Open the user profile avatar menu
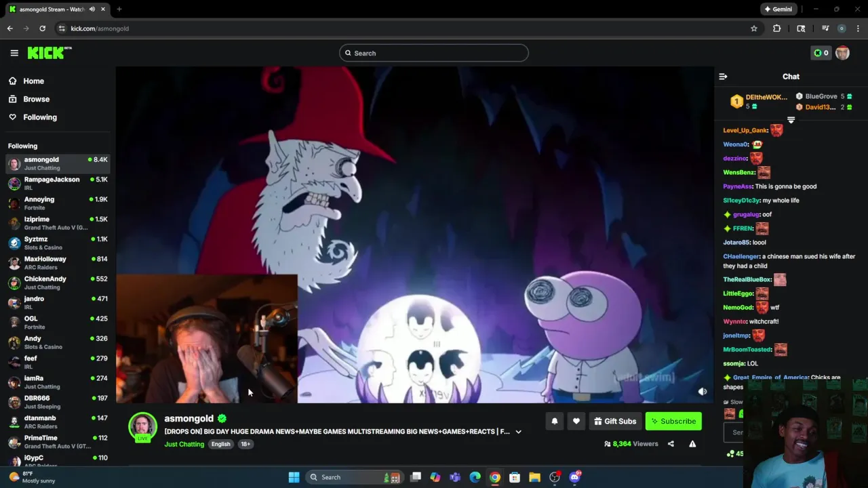 click(x=842, y=53)
